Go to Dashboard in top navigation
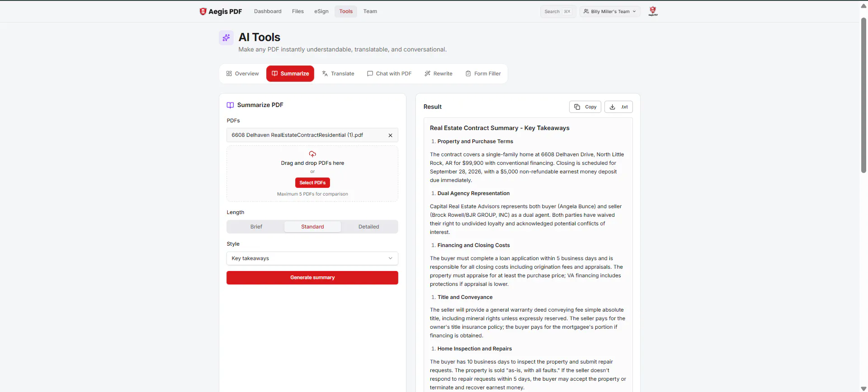The width and height of the screenshot is (868, 392). click(x=268, y=11)
